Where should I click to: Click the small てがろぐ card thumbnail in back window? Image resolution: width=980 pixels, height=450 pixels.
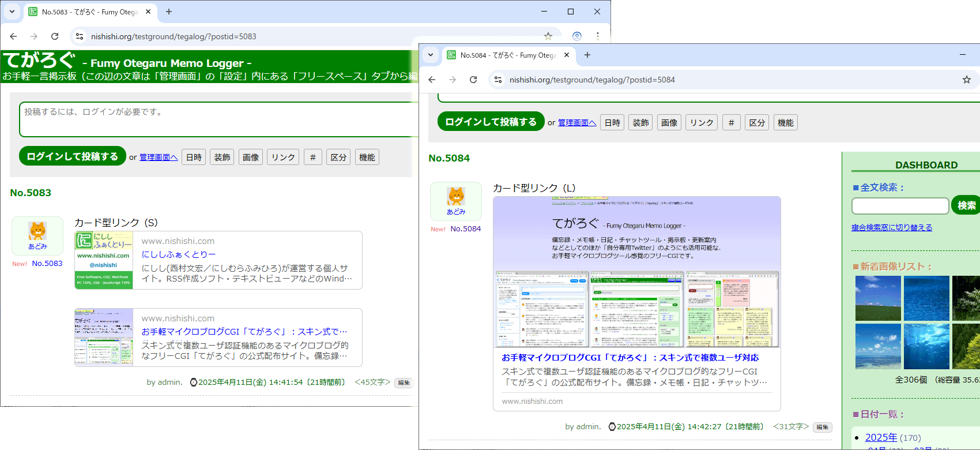[104, 337]
